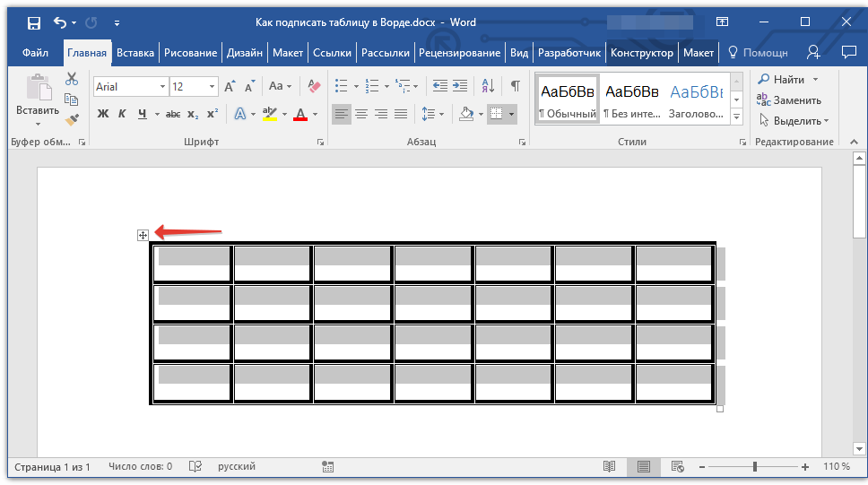The image size is (868, 485).
Task: Cut selection with the scissors icon
Action: [x=73, y=80]
